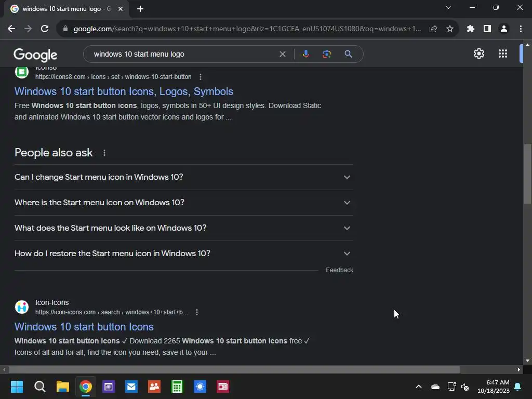The width and height of the screenshot is (532, 399).
Task: Open options for Icons8 result
Action: pyautogui.click(x=201, y=77)
